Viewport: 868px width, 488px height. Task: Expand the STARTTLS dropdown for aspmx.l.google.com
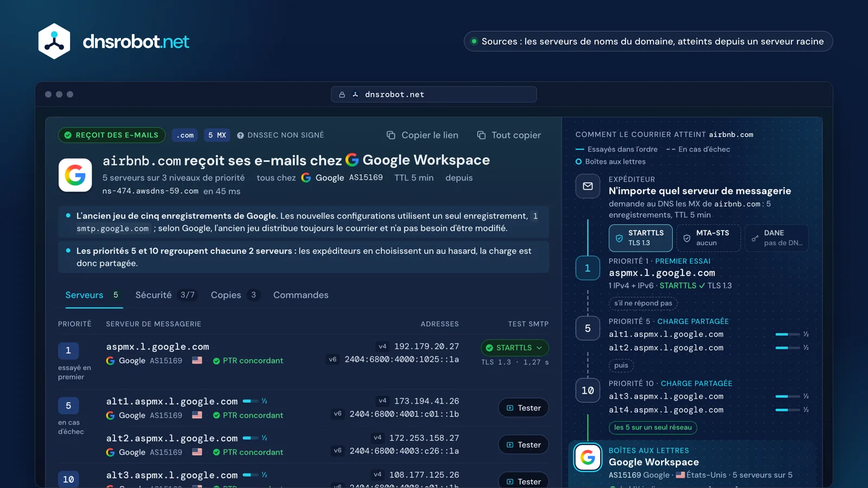coord(514,348)
